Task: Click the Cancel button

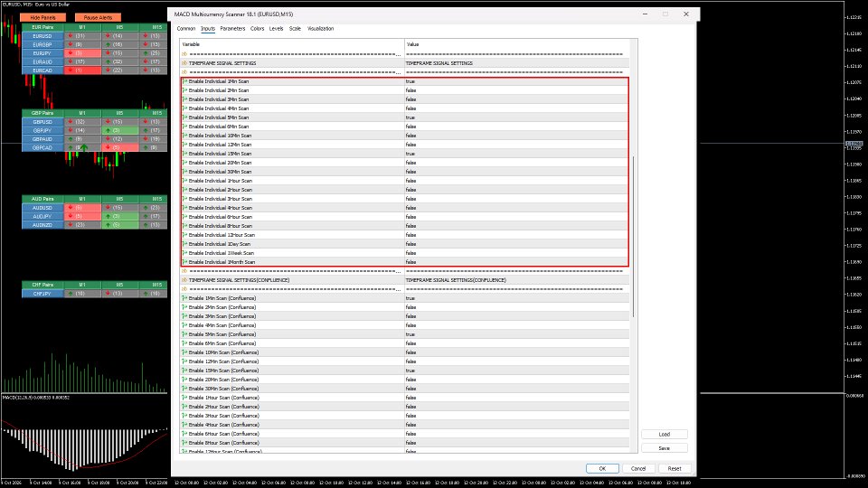Action: point(638,469)
